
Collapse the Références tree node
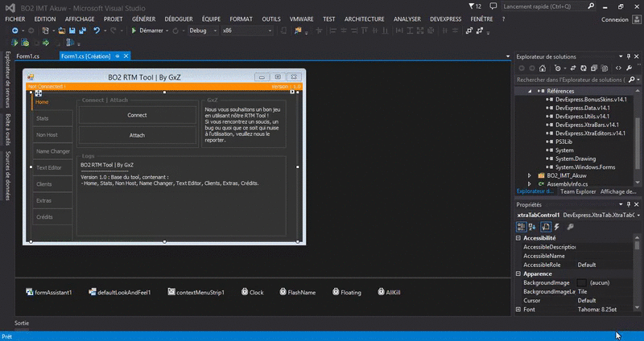click(530, 91)
